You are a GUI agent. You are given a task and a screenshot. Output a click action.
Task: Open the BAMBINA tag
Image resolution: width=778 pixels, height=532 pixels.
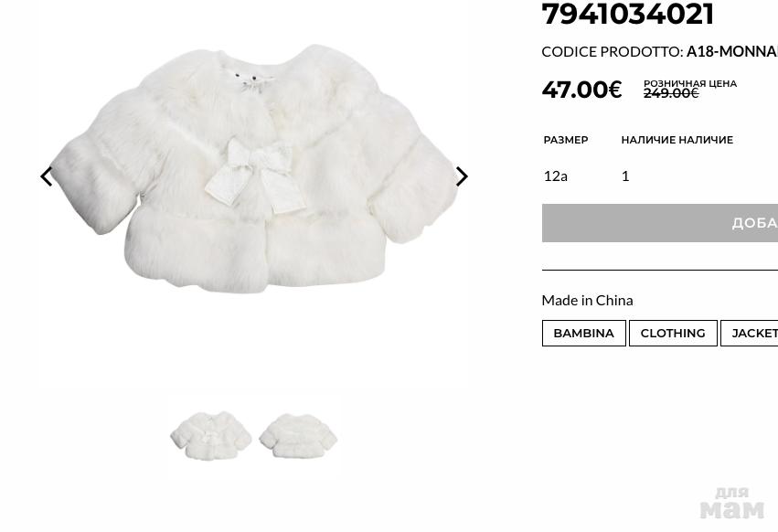(583, 333)
